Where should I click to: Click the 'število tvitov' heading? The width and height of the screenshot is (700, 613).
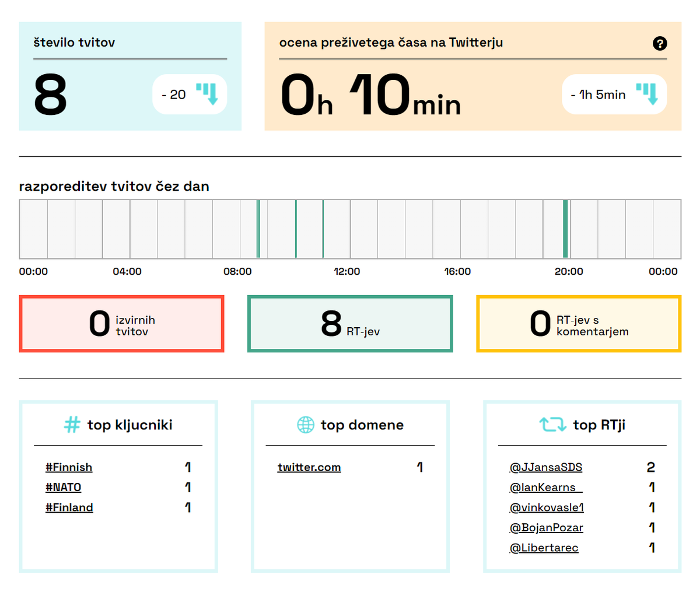coord(74,43)
